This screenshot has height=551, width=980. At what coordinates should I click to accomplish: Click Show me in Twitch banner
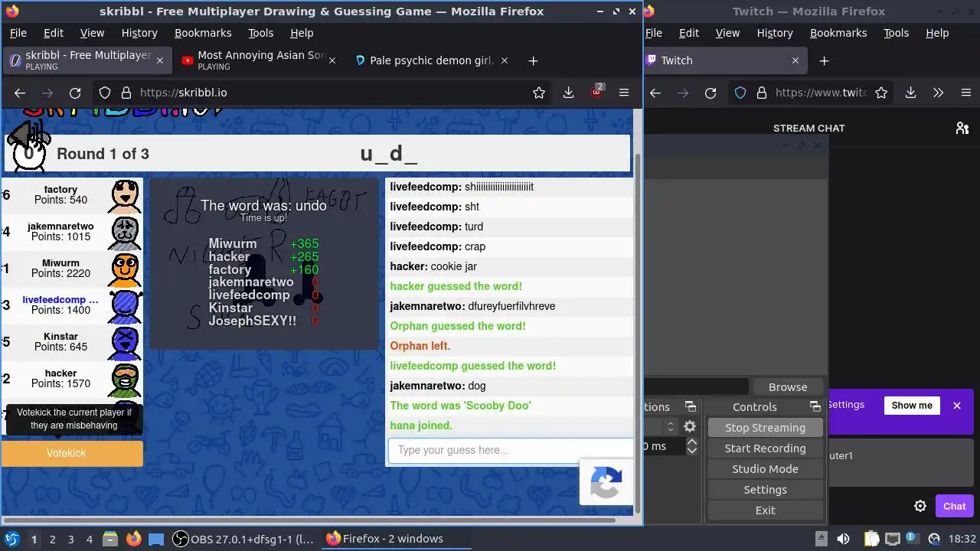[912, 406]
